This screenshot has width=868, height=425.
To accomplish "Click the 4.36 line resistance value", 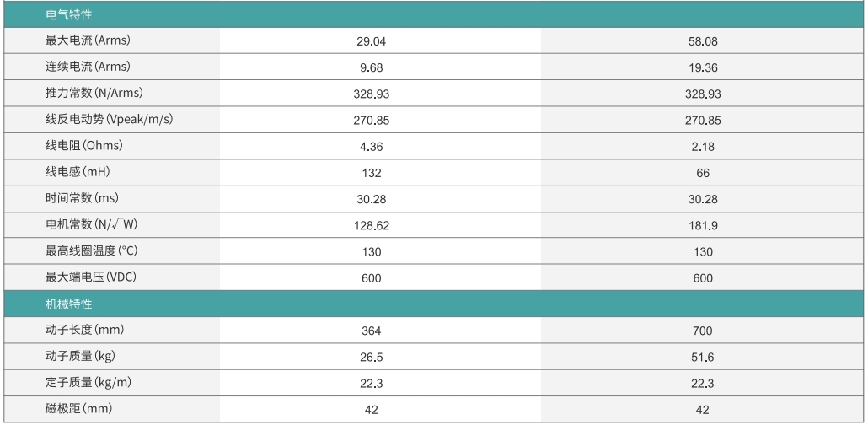I will point(372,147).
